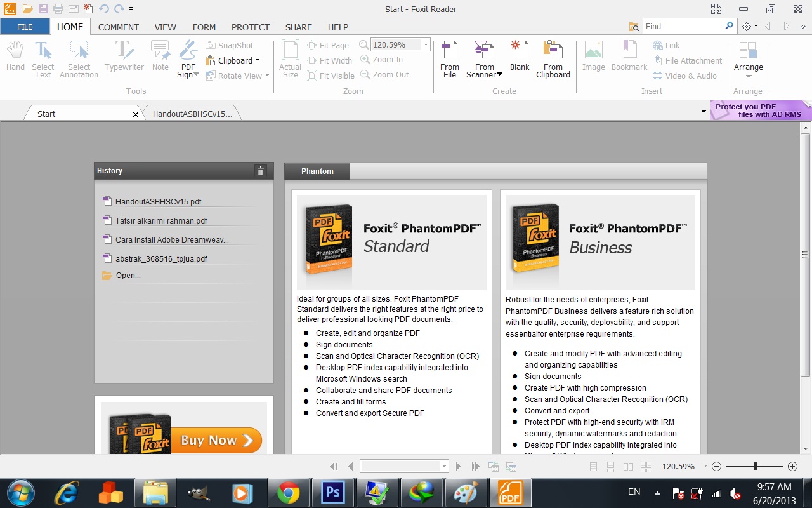The width and height of the screenshot is (812, 508).
Task: Click the Find search field
Action: (683, 27)
